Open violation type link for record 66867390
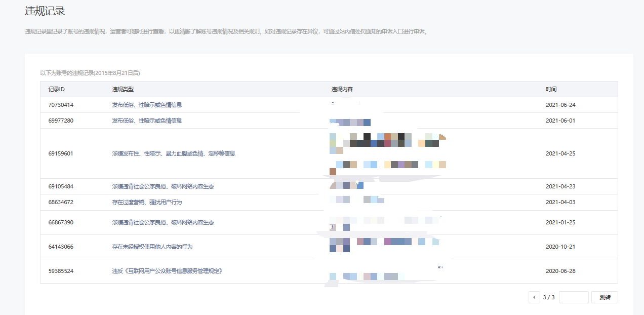Viewport: 644px width, 315px height. pos(163,222)
